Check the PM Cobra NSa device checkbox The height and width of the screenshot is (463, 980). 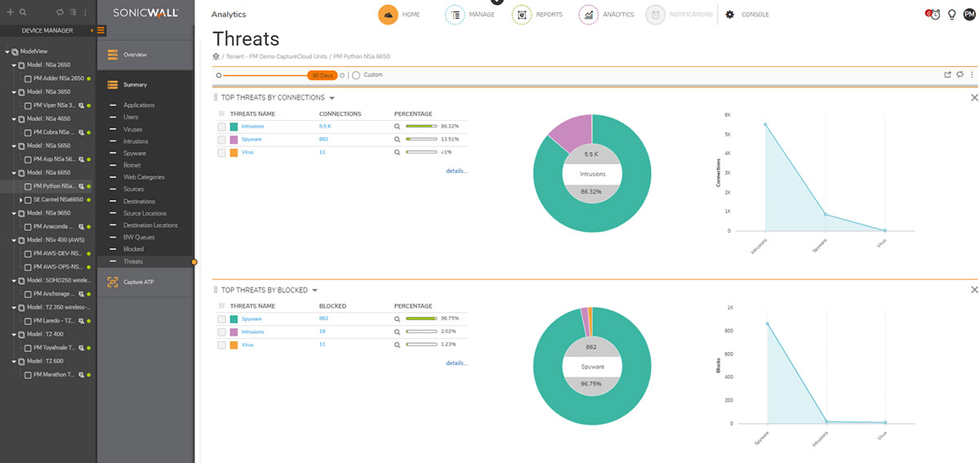28,132
